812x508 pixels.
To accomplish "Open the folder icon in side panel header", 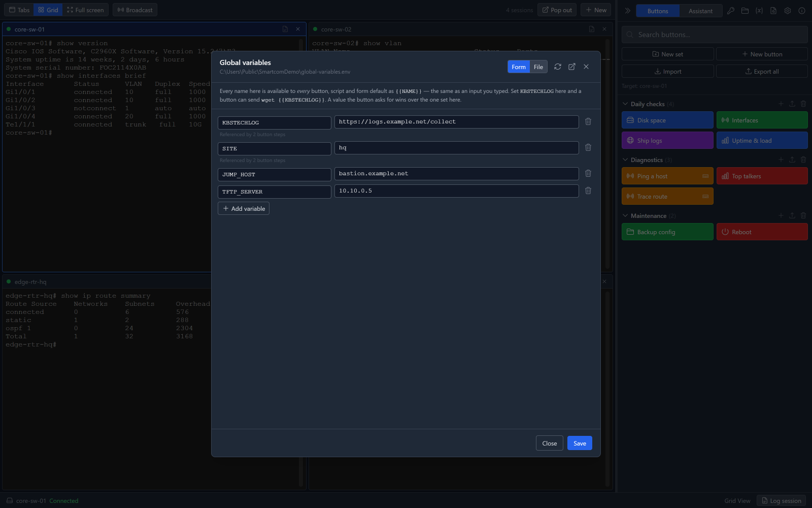I will (745, 11).
